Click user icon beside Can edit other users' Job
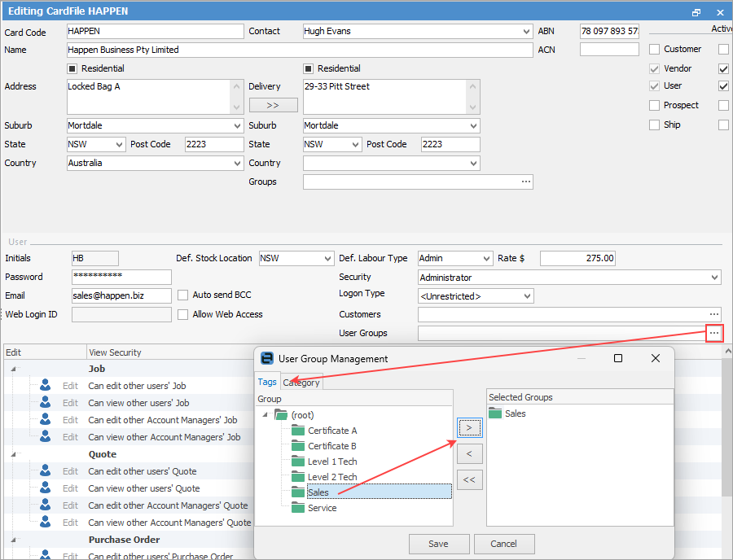 (x=46, y=386)
